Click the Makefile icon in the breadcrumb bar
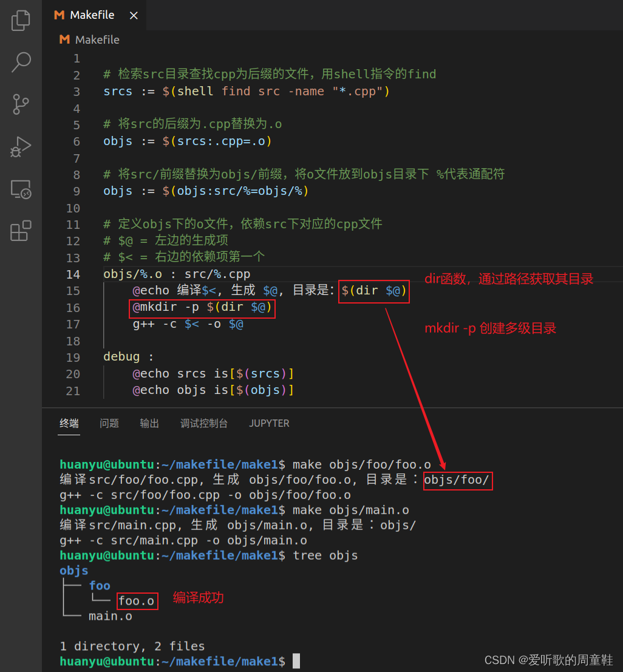This screenshot has height=672, width=623. tap(64, 39)
